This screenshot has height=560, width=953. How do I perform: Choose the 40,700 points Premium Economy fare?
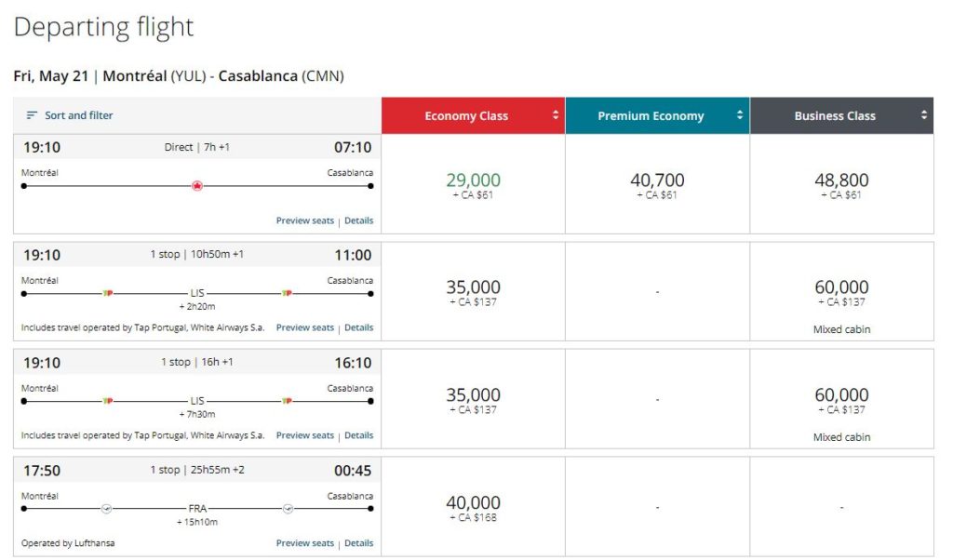click(657, 184)
